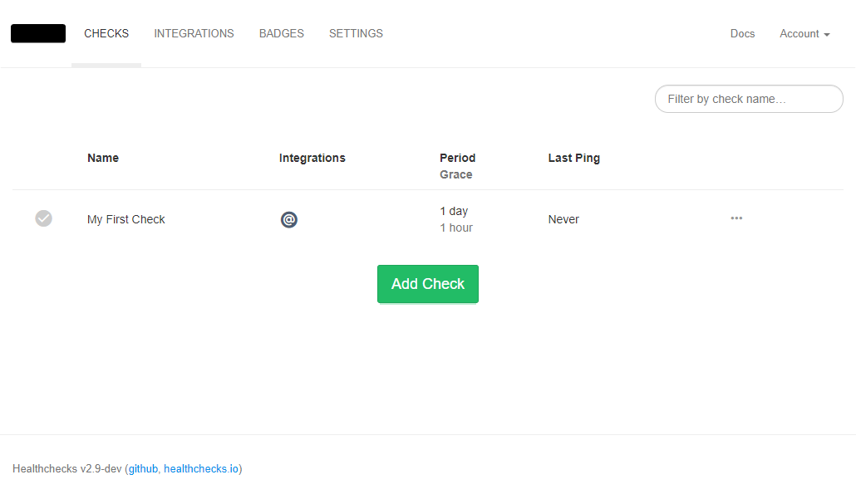This screenshot has height=504, width=856.
Task: Select the check named My First Check
Action: (125, 219)
